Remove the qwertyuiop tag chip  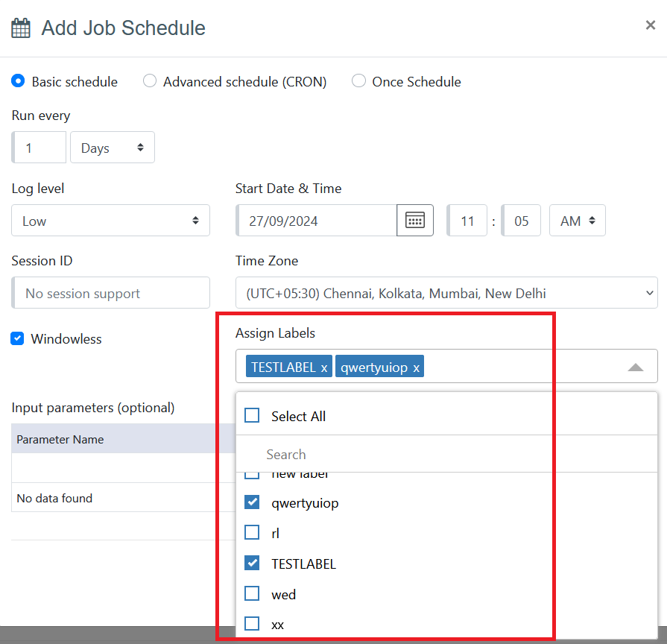pos(416,367)
